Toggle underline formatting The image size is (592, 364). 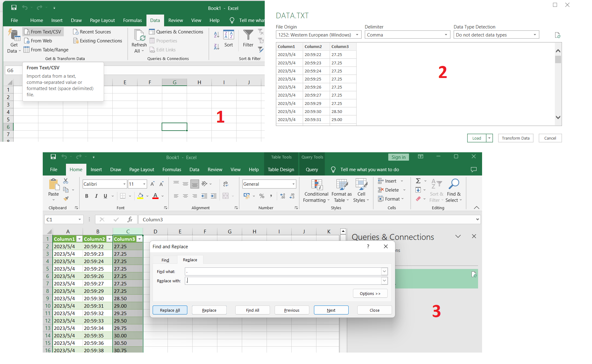(x=105, y=196)
